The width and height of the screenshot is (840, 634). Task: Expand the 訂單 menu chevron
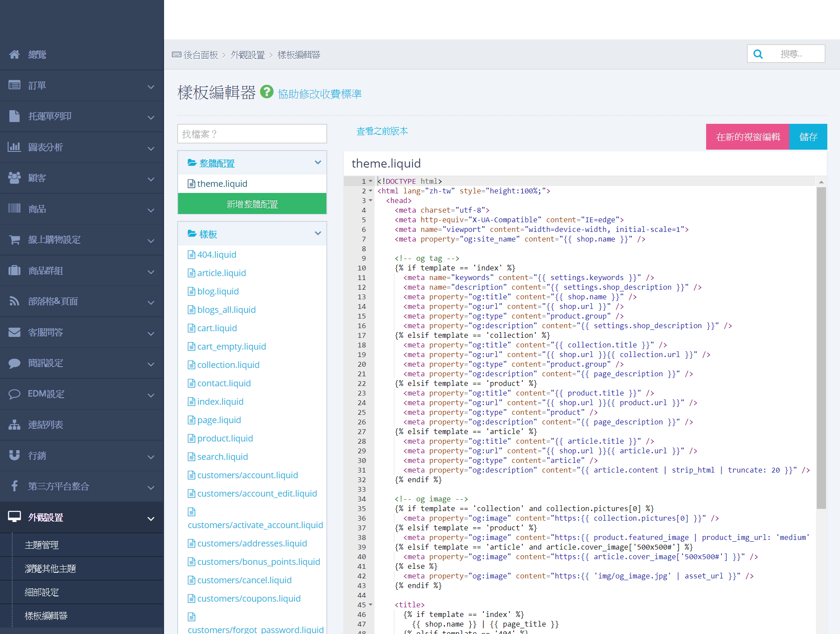click(x=151, y=87)
